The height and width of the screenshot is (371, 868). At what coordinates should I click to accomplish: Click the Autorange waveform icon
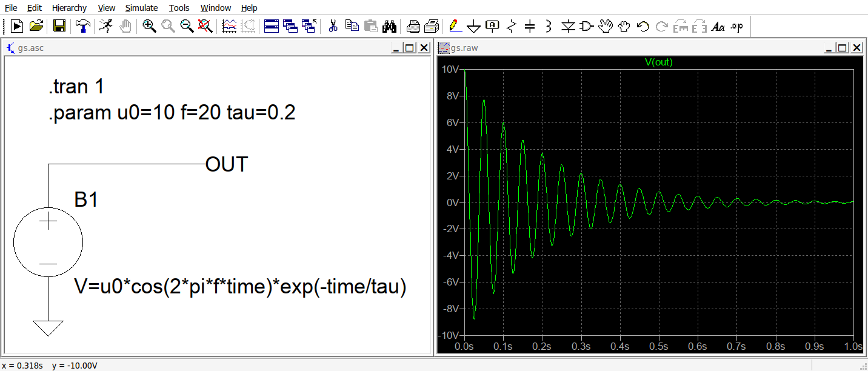229,25
